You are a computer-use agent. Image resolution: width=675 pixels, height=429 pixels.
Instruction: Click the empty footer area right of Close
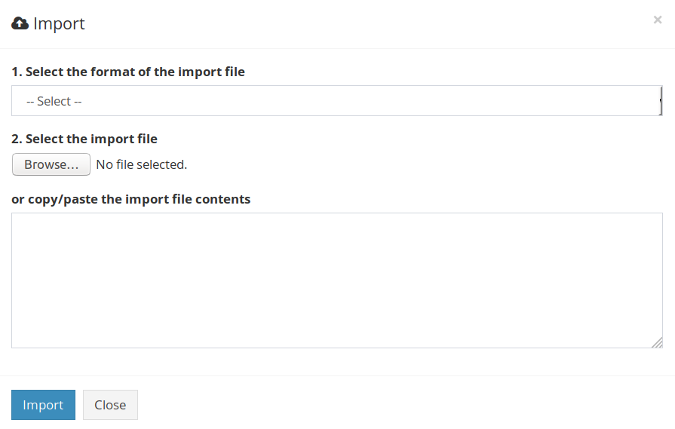tap(400, 405)
